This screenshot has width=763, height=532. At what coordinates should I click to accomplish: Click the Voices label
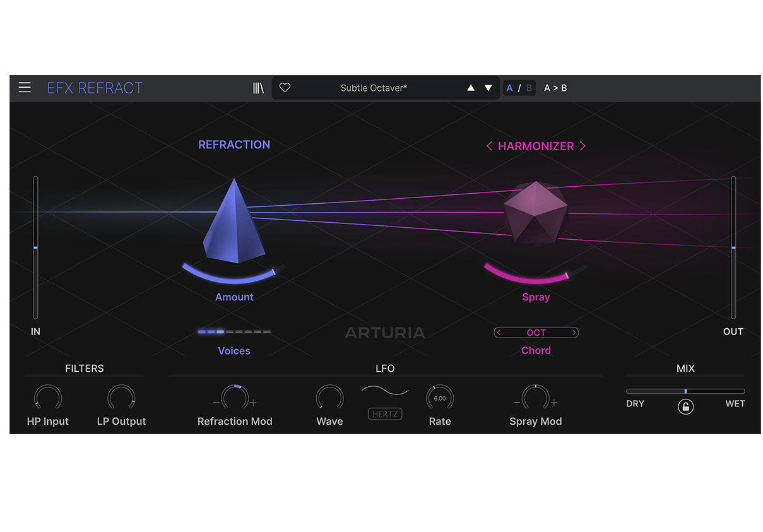pos(234,350)
